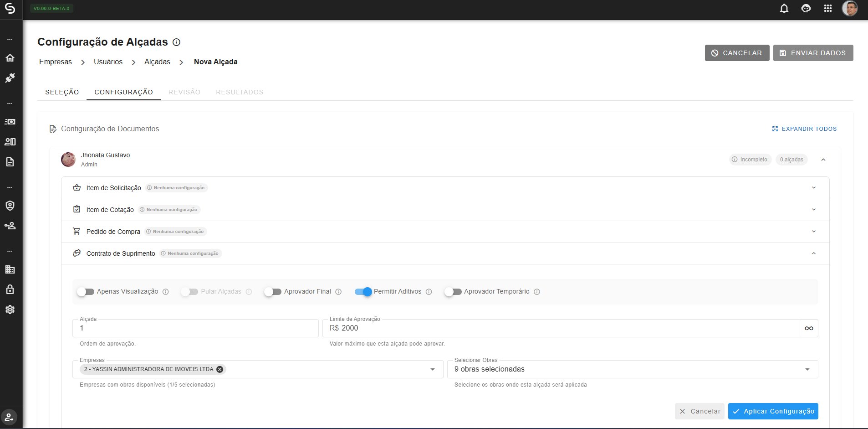Click info icon beside Permitir Aditivos
The image size is (868, 429).
429,292
